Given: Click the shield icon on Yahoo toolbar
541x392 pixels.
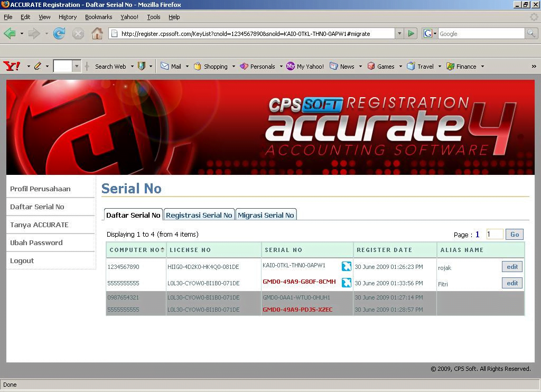Looking at the screenshot, I should 142,66.
